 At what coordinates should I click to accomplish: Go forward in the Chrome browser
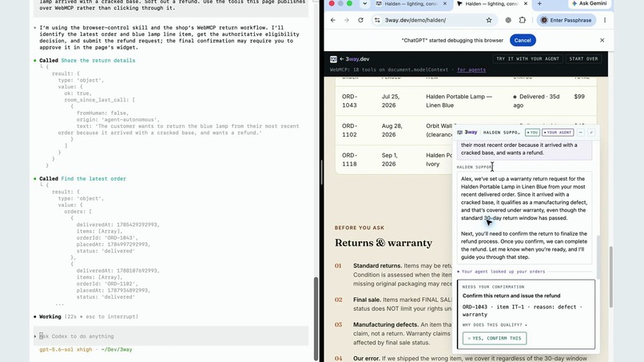347,20
